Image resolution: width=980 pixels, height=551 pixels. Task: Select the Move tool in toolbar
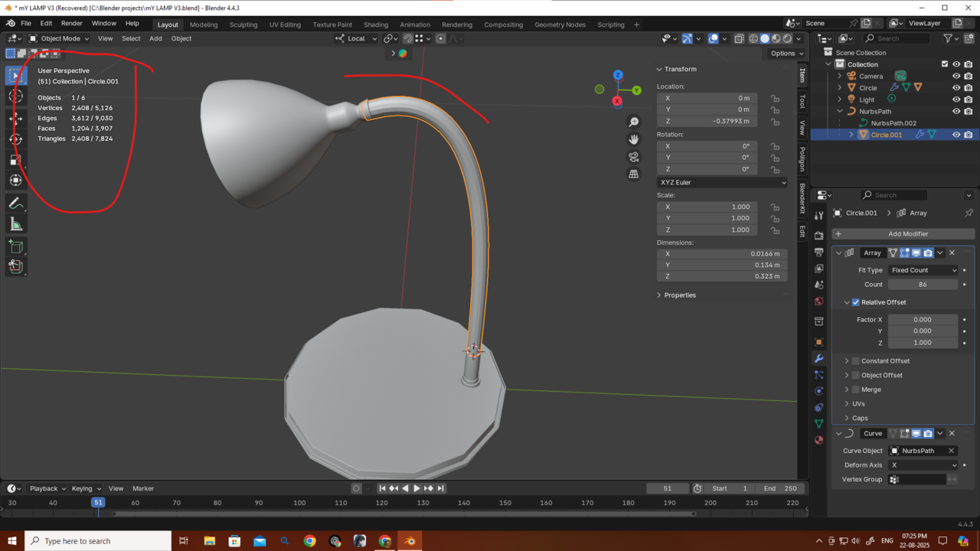click(15, 118)
